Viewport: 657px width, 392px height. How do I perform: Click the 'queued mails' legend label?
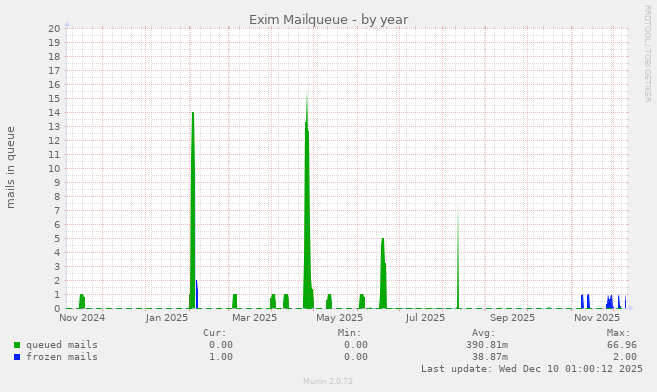[62, 345]
